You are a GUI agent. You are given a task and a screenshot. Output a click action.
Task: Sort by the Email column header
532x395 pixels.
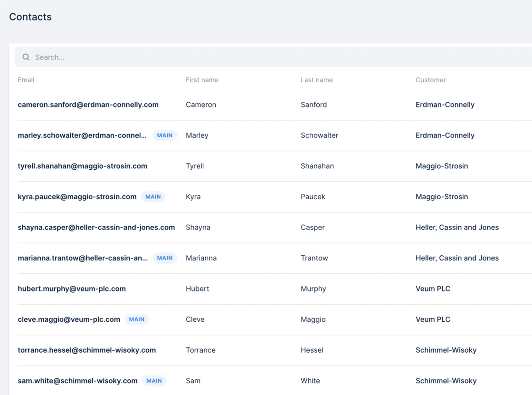tap(26, 80)
